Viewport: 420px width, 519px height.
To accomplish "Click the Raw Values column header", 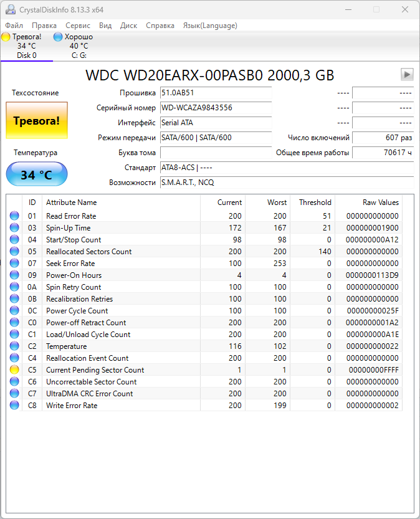I will coord(380,202).
